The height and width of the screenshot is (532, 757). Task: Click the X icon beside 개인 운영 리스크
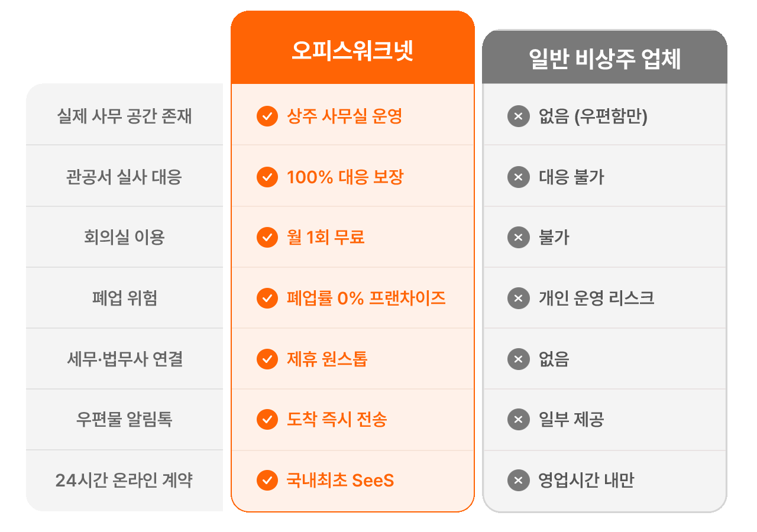tap(519, 298)
